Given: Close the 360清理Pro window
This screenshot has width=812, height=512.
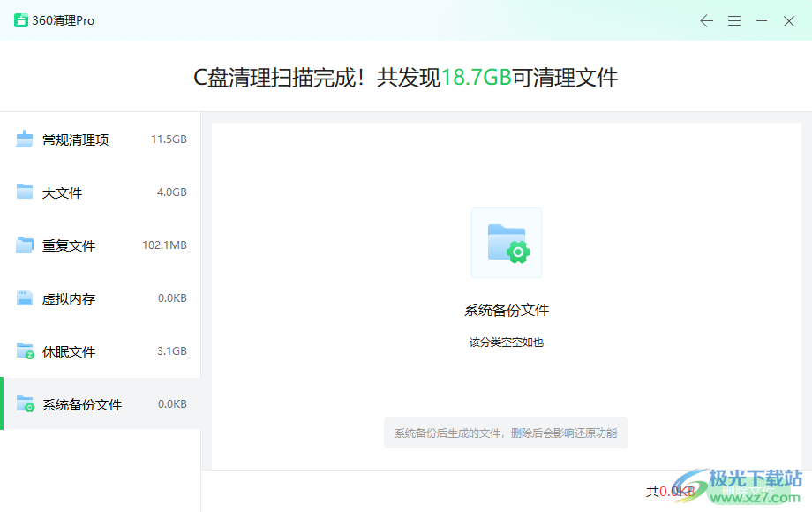Looking at the screenshot, I should pos(789,21).
